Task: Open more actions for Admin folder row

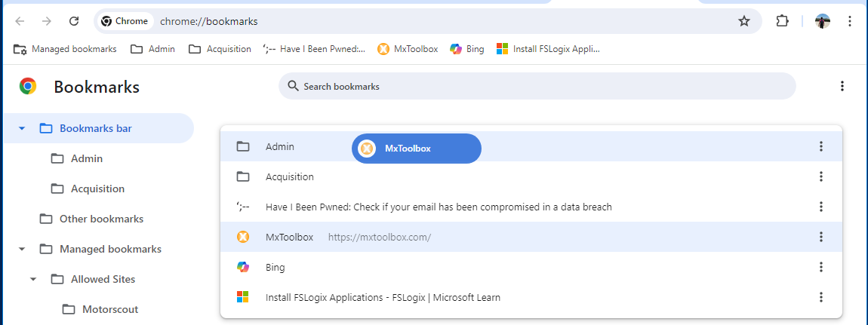Action: point(821,146)
